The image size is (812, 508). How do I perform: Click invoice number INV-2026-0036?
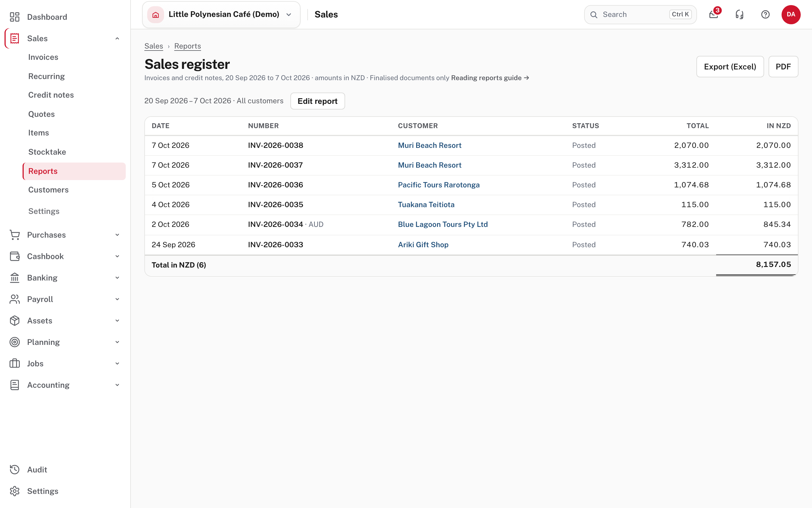tap(275, 185)
